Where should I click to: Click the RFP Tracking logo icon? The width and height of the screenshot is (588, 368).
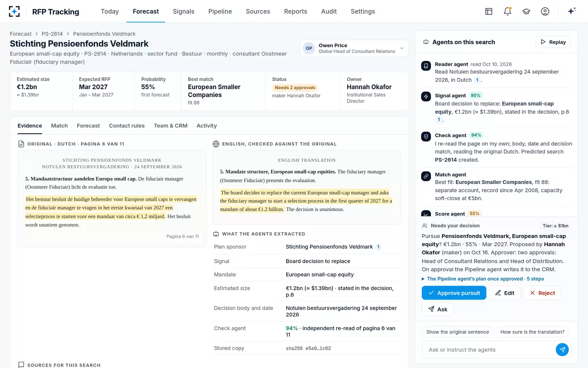click(14, 11)
